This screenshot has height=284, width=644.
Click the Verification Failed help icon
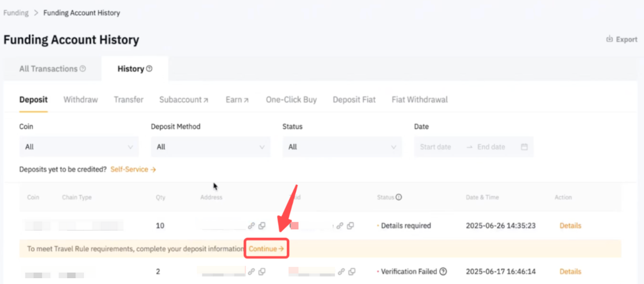pos(443,272)
